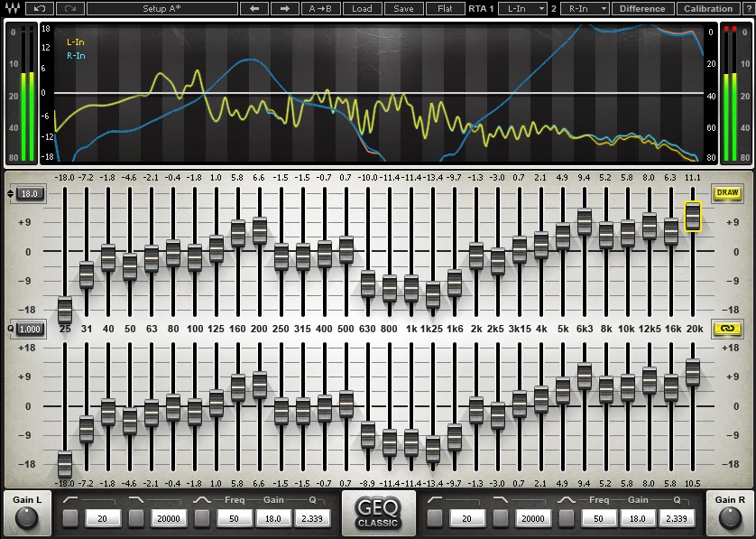Click the GEQ Classic logo badge
Viewport: 756px width, 539px height.
click(x=378, y=513)
